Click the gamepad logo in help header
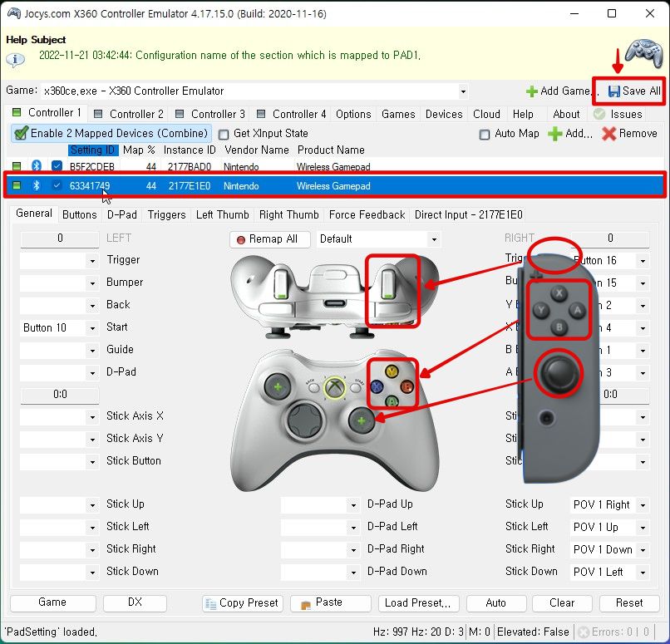The width and height of the screenshot is (670, 644). coord(643,53)
